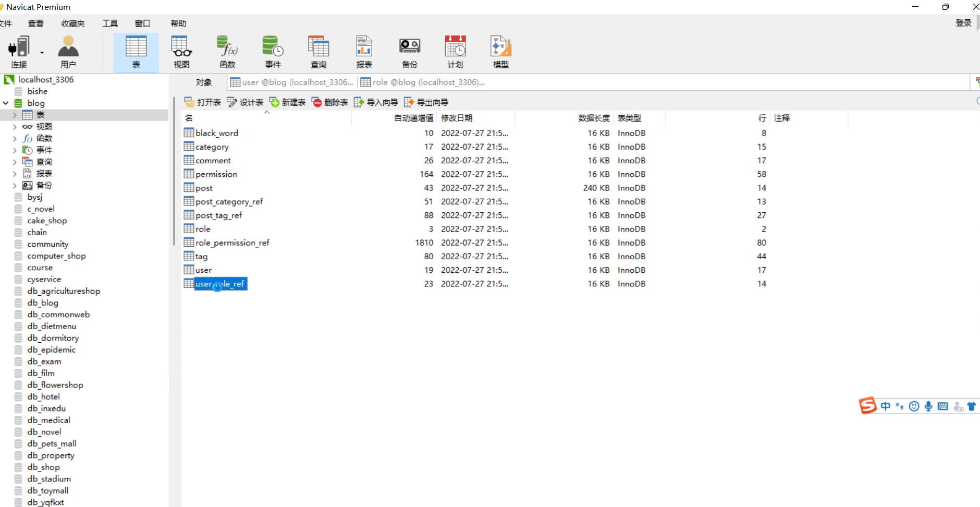Expand the 函数 tree node arrow
The width and height of the screenshot is (980, 507).
click(x=15, y=138)
